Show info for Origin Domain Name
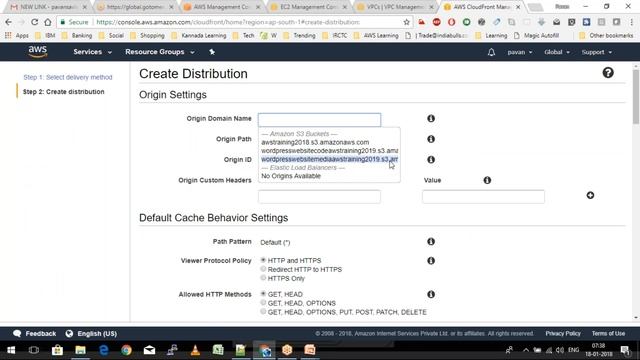Viewport: 640px width, 360px height. pos(431,118)
